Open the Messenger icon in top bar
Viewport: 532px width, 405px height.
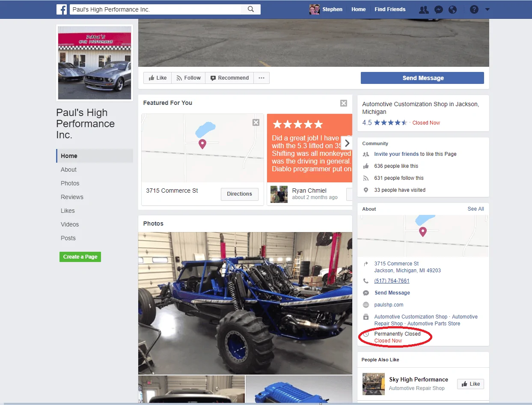tap(438, 9)
